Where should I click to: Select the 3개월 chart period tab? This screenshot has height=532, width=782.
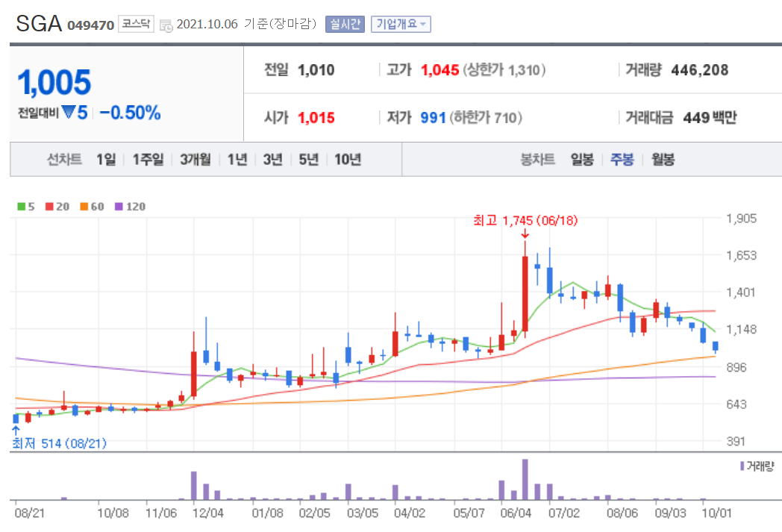pyautogui.click(x=195, y=159)
